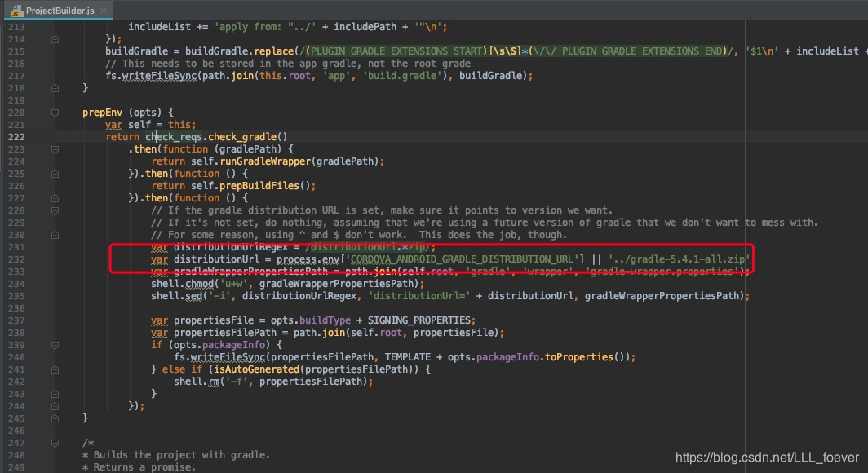Click line number 213 in gutter
Image resolution: width=868 pixels, height=473 pixels.
(16, 27)
